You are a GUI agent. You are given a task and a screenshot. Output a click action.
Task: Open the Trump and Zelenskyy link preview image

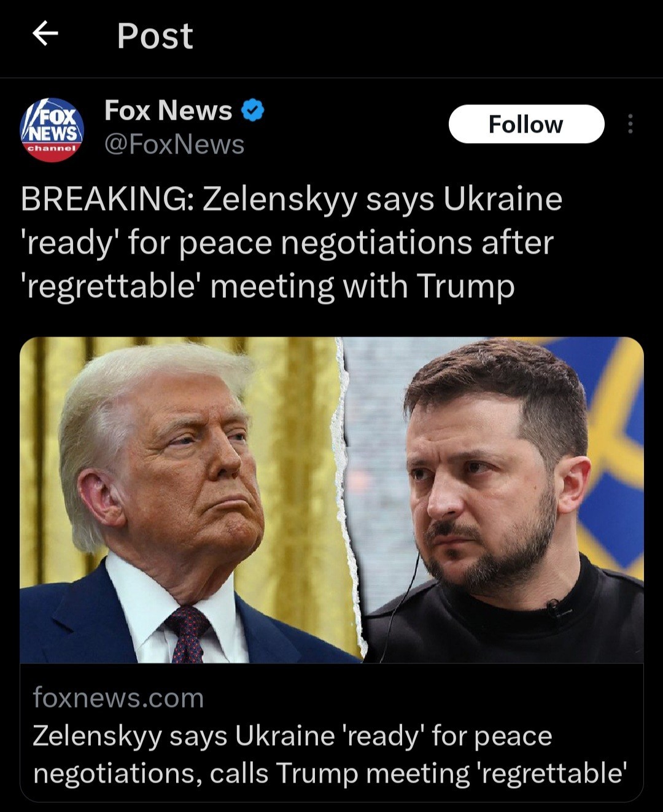point(331,500)
